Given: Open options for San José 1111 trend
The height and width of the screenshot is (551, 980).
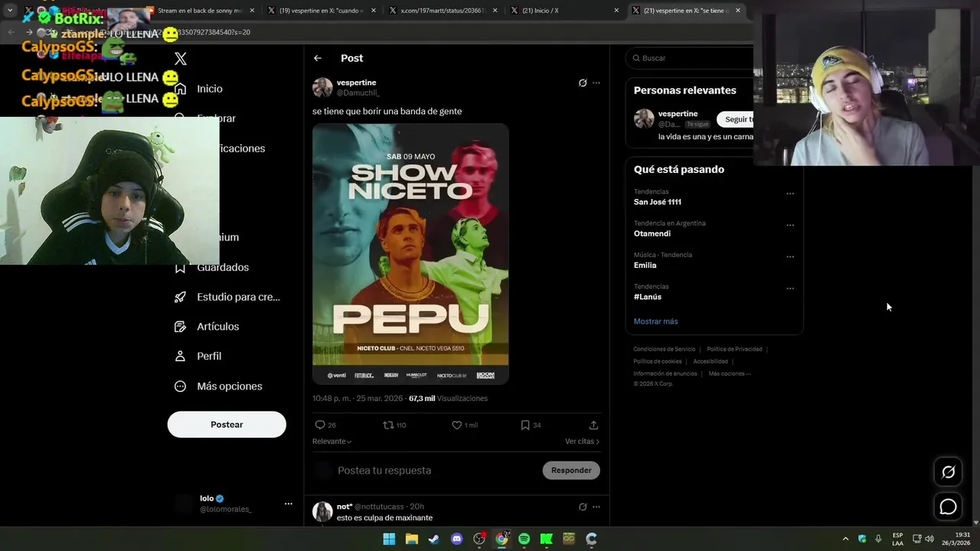Looking at the screenshot, I should click(790, 194).
